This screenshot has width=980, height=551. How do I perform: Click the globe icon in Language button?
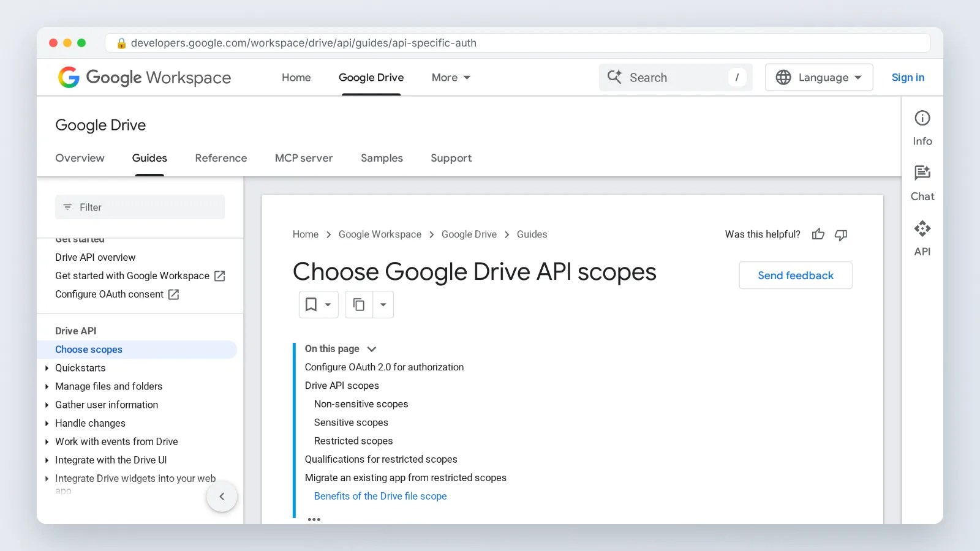point(783,77)
